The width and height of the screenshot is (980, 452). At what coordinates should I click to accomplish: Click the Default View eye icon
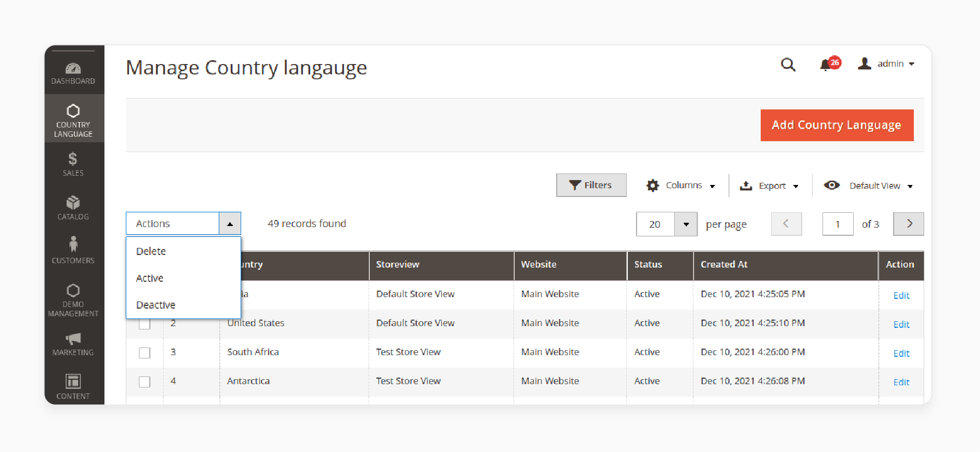pos(832,185)
